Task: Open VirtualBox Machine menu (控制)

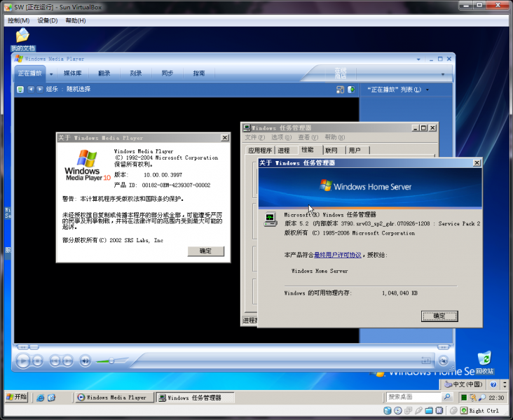Action: (x=19, y=20)
